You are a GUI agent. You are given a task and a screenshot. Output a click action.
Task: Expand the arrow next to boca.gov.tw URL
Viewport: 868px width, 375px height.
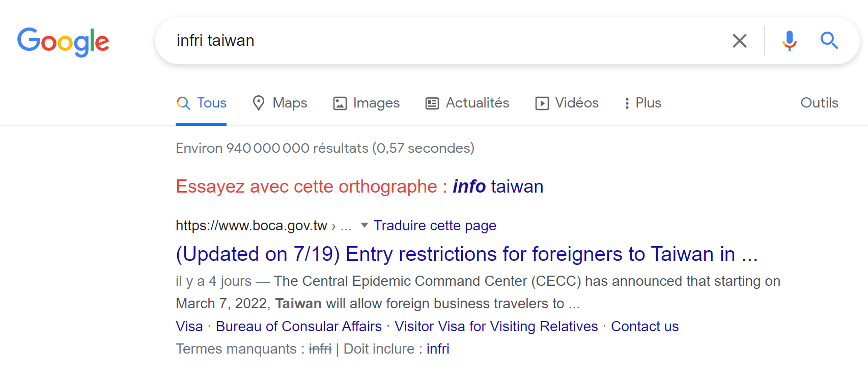click(364, 225)
